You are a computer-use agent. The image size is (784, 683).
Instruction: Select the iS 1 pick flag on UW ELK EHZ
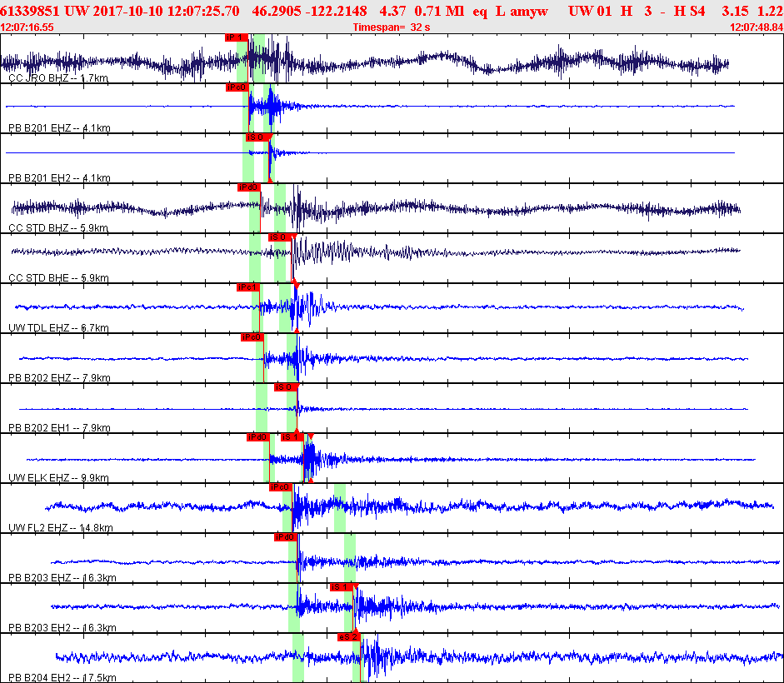pos(292,437)
